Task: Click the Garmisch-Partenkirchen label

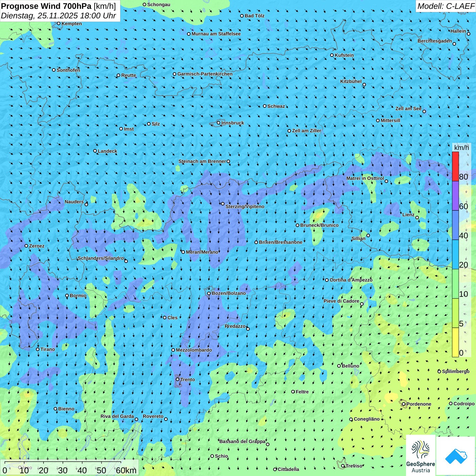Action: 205,74
